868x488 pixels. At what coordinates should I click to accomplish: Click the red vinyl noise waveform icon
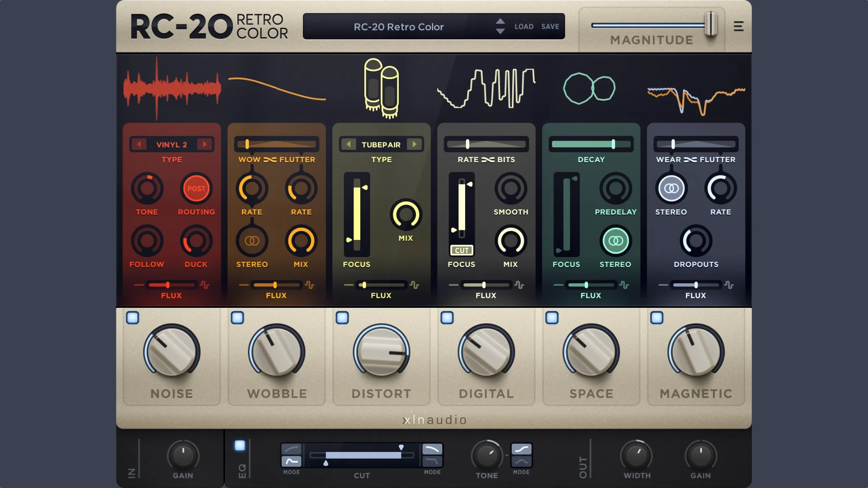coord(172,88)
